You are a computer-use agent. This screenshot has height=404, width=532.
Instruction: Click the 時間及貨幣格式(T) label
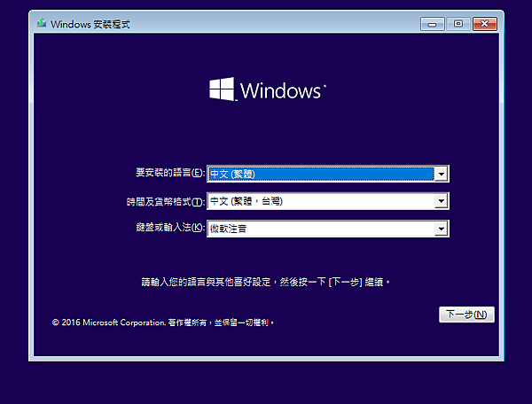tap(166, 202)
